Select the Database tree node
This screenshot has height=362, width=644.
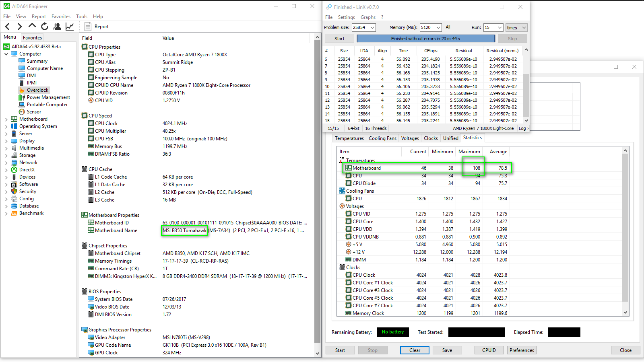29,206
